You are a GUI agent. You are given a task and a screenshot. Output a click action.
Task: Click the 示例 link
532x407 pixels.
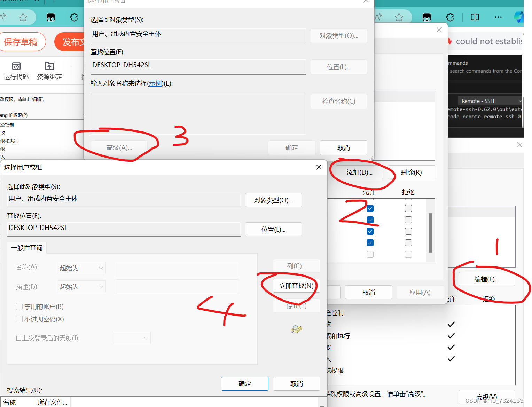pos(156,83)
